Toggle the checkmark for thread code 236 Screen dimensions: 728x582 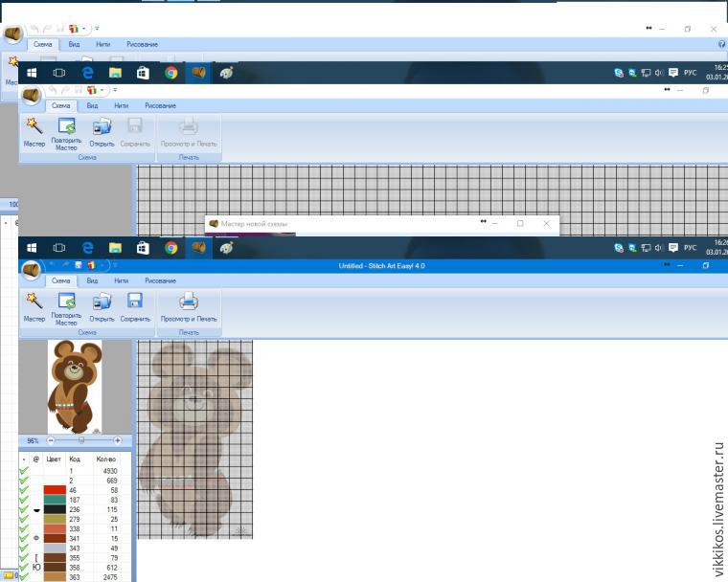[24, 509]
